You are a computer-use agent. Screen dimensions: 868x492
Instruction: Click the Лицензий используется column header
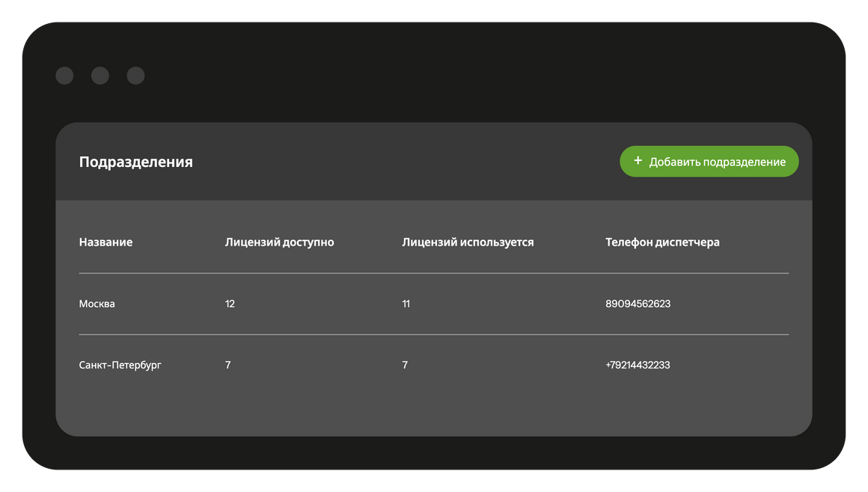coord(468,242)
